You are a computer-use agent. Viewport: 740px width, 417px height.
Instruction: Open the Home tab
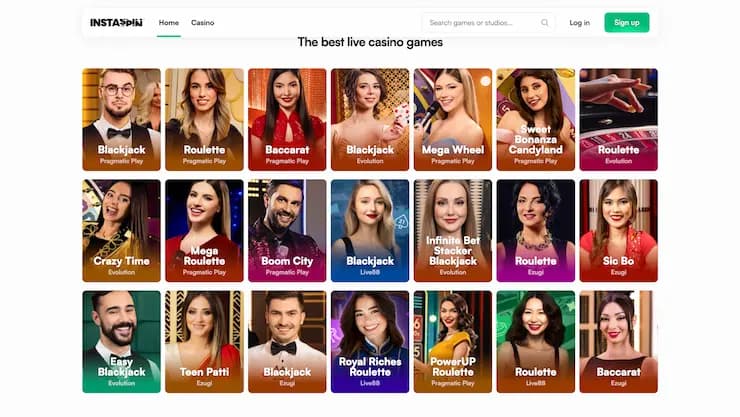pyautogui.click(x=168, y=23)
